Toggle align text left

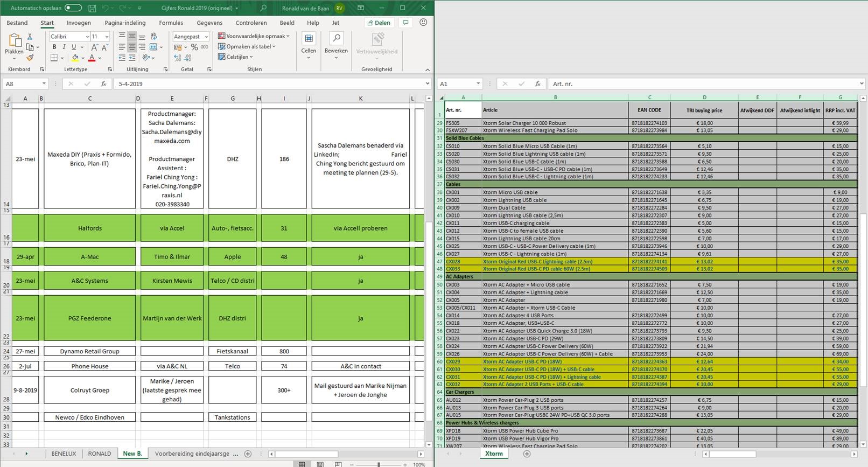point(122,47)
